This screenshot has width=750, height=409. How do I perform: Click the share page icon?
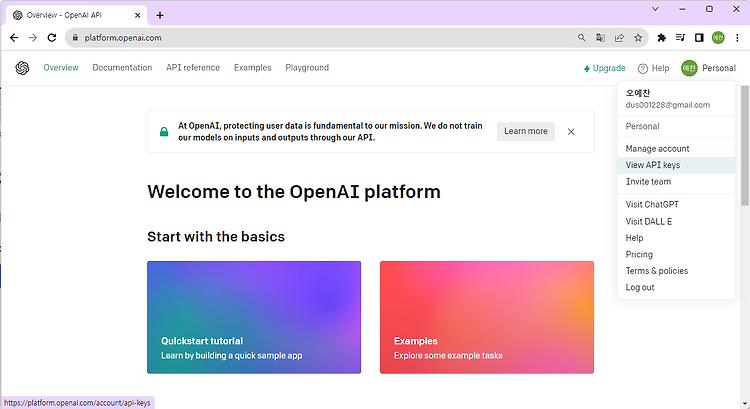click(619, 38)
